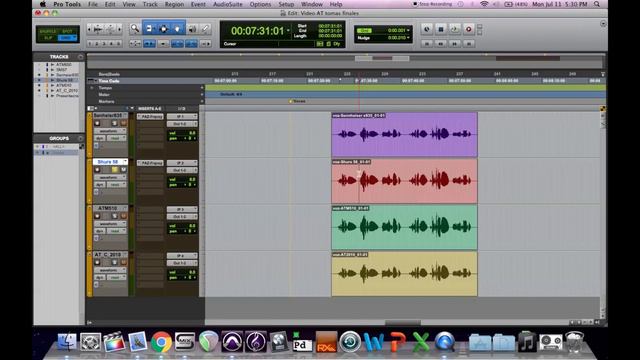Click the transport Stop button
This screenshot has height=360, width=640.
click(441, 29)
